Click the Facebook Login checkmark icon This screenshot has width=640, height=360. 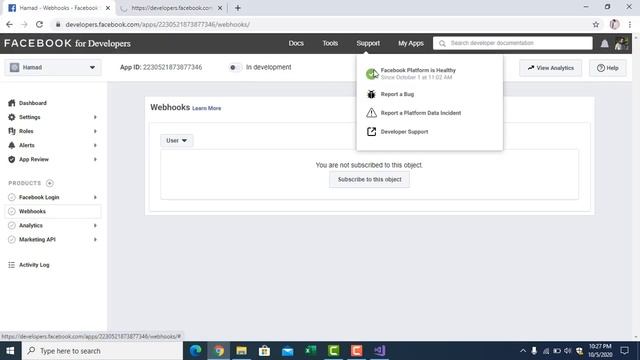(11, 197)
